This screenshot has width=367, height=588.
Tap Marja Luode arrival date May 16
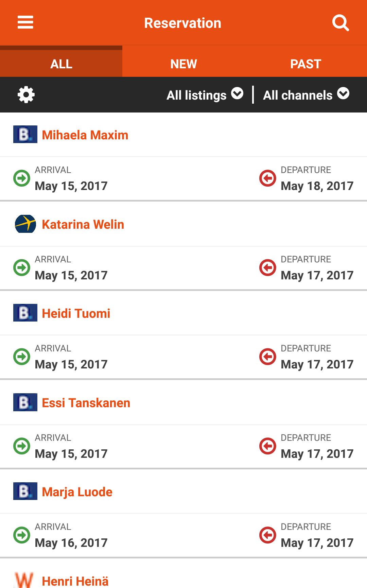click(71, 543)
